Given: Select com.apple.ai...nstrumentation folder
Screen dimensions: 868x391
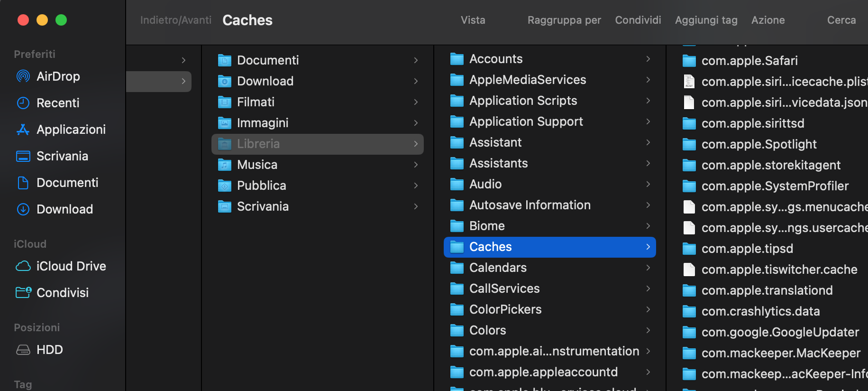Looking at the screenshot, I should [x=550, y=351].
